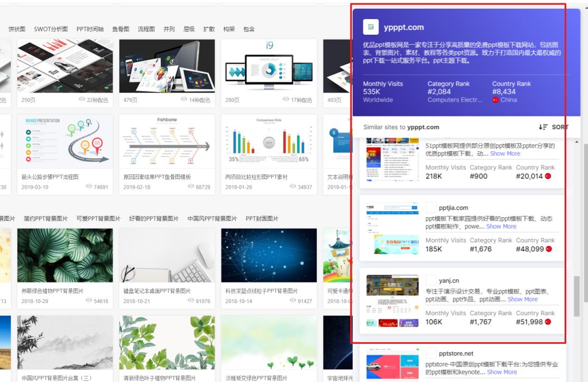Click the SORT icon in similar sites header
Image resolution: width=588 pixels, height=382 pixels.
[543, 127]
